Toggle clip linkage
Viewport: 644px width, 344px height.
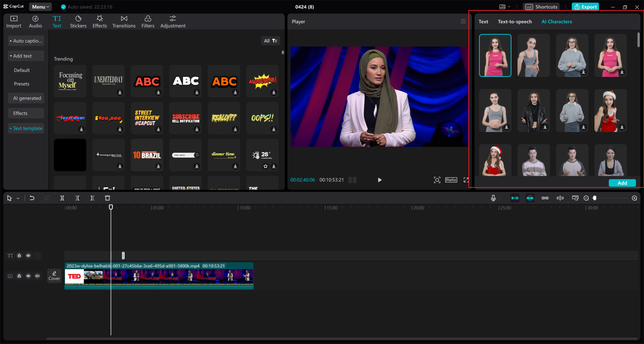[x=545, y=198]
